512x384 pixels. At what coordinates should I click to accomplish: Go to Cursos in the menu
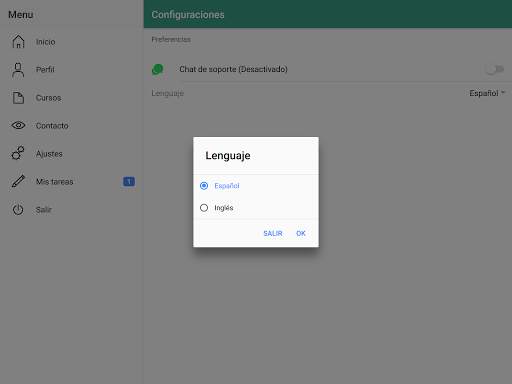72,98
